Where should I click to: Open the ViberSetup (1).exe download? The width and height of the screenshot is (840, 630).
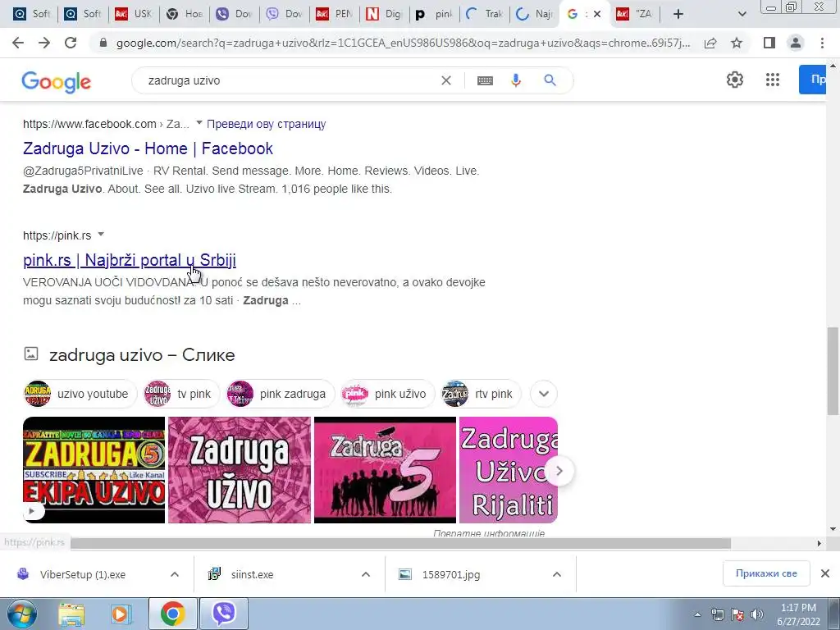click(x=83, y=574)
